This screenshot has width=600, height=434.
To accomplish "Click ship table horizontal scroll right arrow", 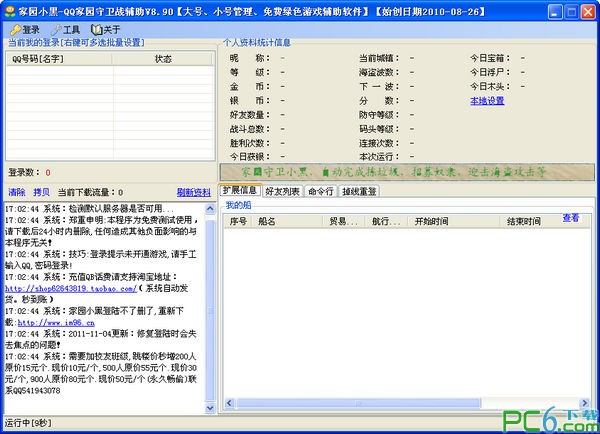I will tap(585, 403).
